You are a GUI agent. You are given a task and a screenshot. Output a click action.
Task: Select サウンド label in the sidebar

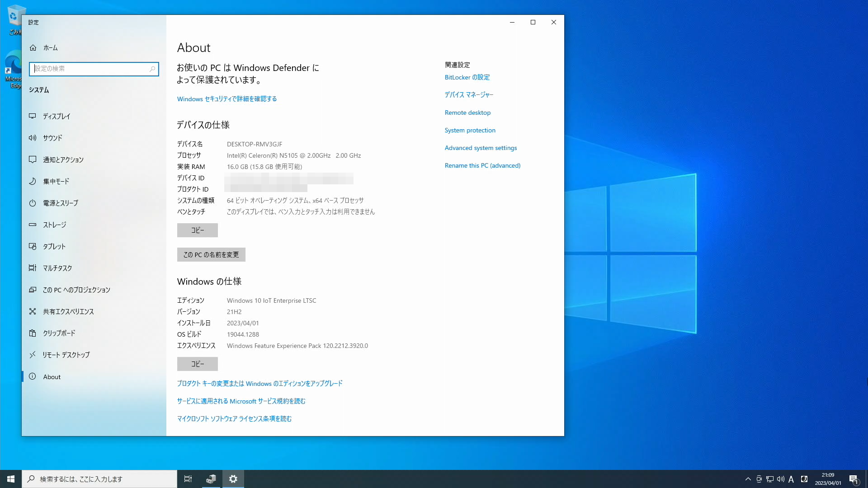(x=52, y=138)
